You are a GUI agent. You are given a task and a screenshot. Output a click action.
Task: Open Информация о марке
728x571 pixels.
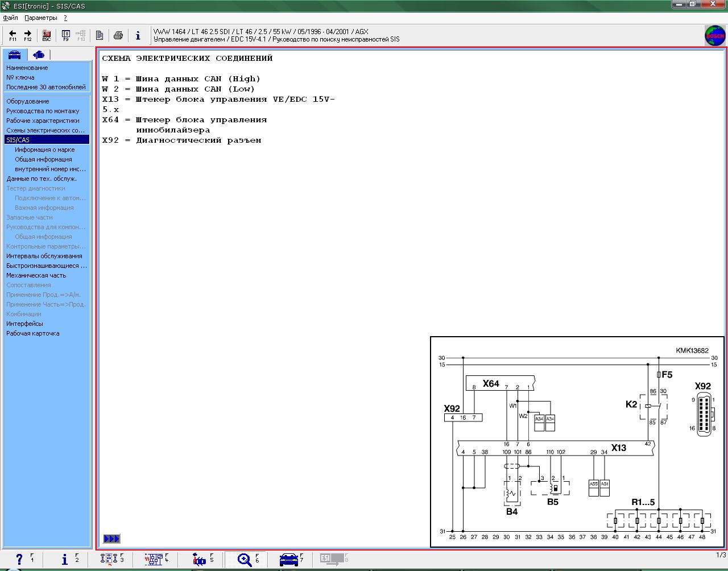point(45,150)
